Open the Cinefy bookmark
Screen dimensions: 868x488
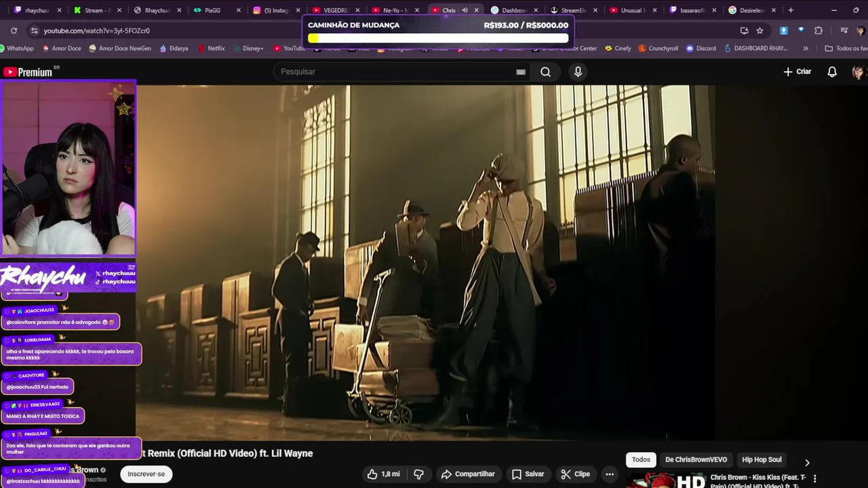tap(618, 49)
